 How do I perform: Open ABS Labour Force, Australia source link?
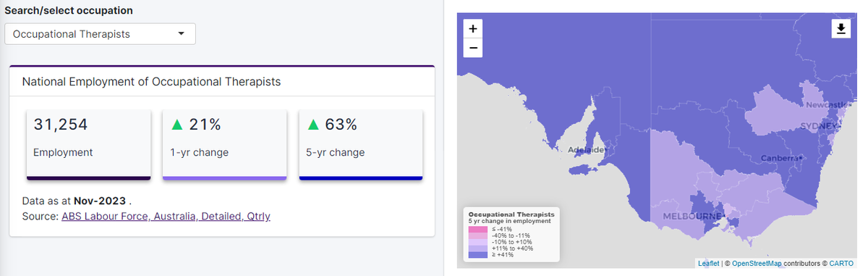click(x=166, y=216)
